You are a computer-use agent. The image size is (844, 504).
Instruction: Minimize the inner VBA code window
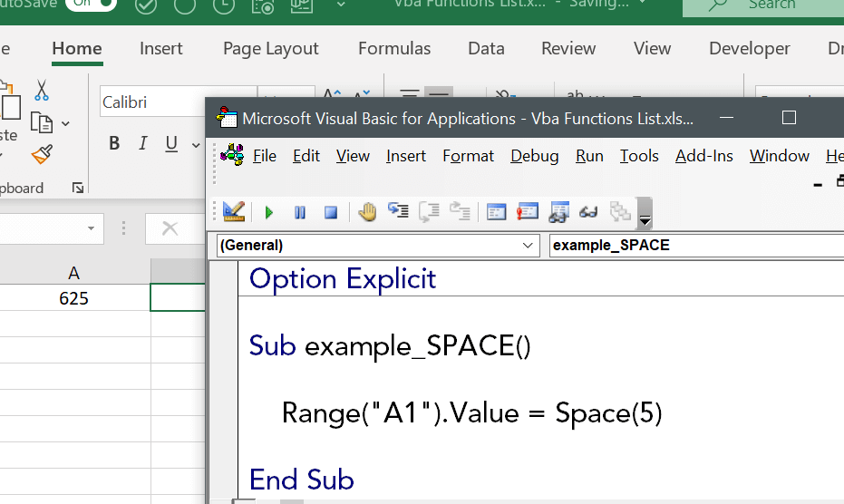818,184
